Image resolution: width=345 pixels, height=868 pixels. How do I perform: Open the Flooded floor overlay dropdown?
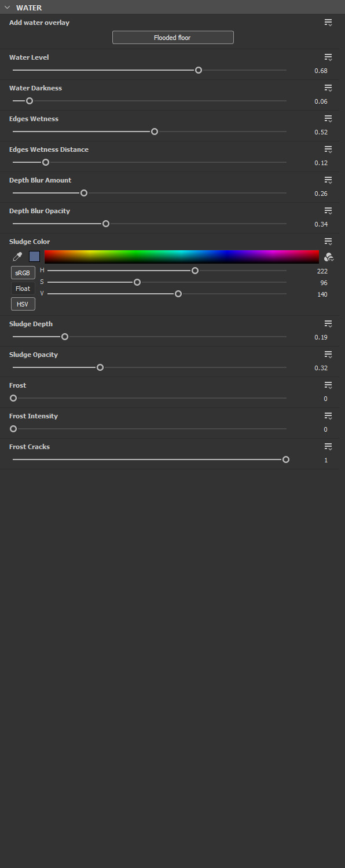pyautogui.click(x=172, y=38)
